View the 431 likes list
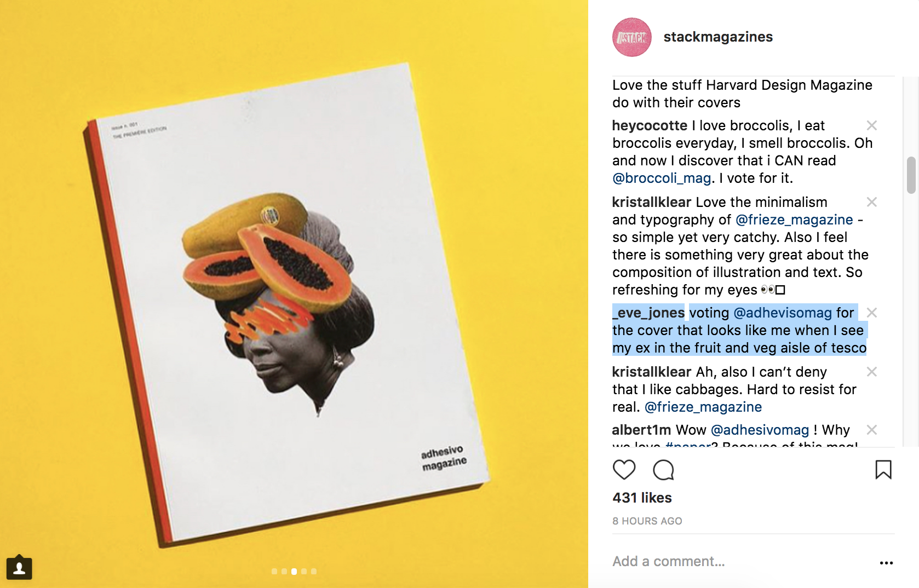Viewport: 919px width, 588px height. pos(642,498)
